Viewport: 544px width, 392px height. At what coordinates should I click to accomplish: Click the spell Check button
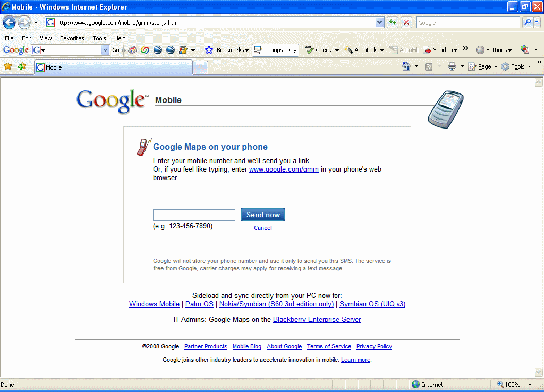(x=319, y=50)
